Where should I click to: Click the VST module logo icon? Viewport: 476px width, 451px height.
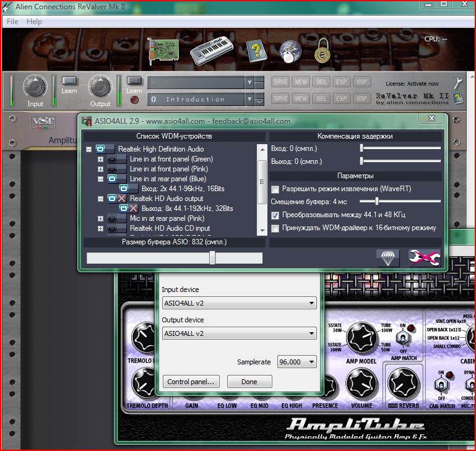[x=43, y=122]
